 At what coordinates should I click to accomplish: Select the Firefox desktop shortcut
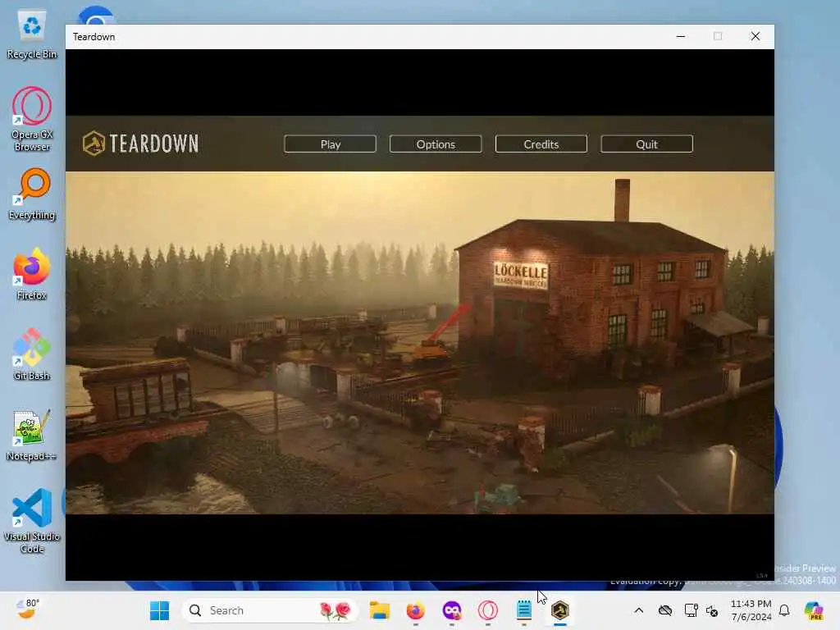[32, 274]
